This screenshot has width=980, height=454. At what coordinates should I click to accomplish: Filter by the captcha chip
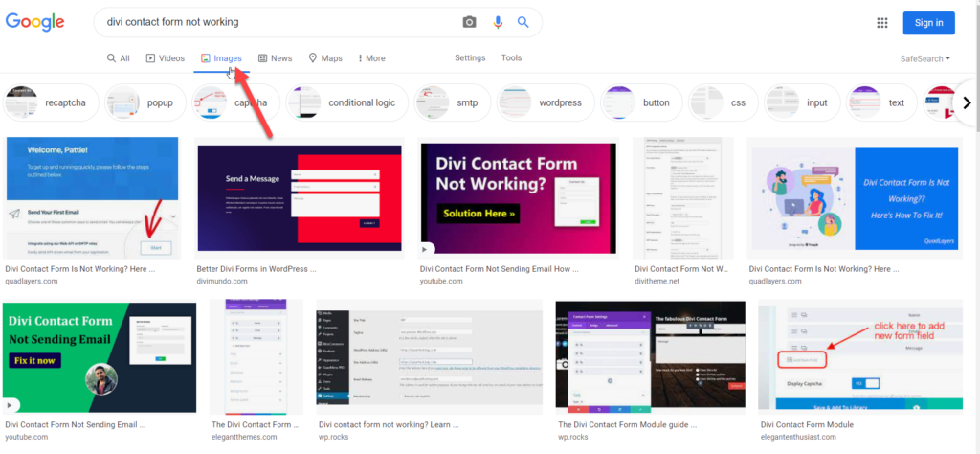235,102
